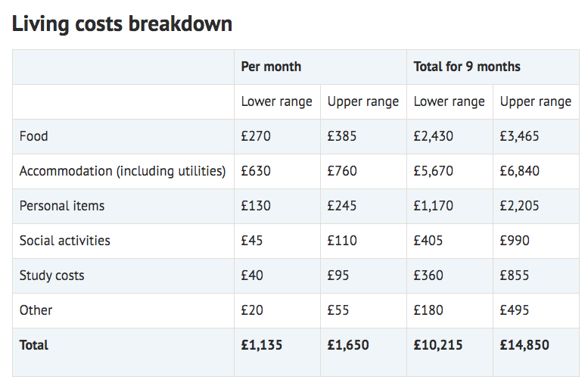Select the £760 accommodation upper cell
The image size is (588, 386).
pos(342,171)
